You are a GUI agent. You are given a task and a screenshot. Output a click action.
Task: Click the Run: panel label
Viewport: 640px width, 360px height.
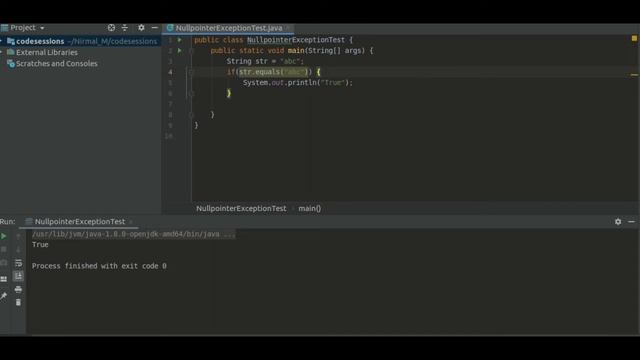(8, 222)
